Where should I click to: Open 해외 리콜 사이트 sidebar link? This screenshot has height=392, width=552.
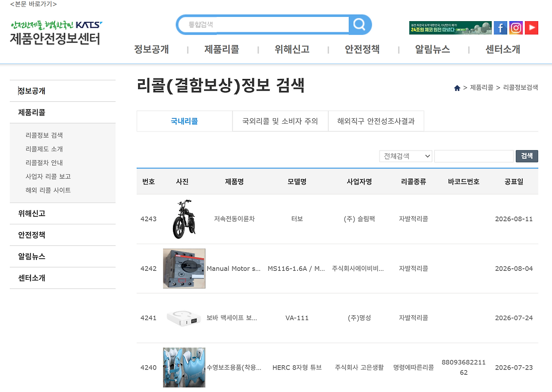(x=48, y=190)
